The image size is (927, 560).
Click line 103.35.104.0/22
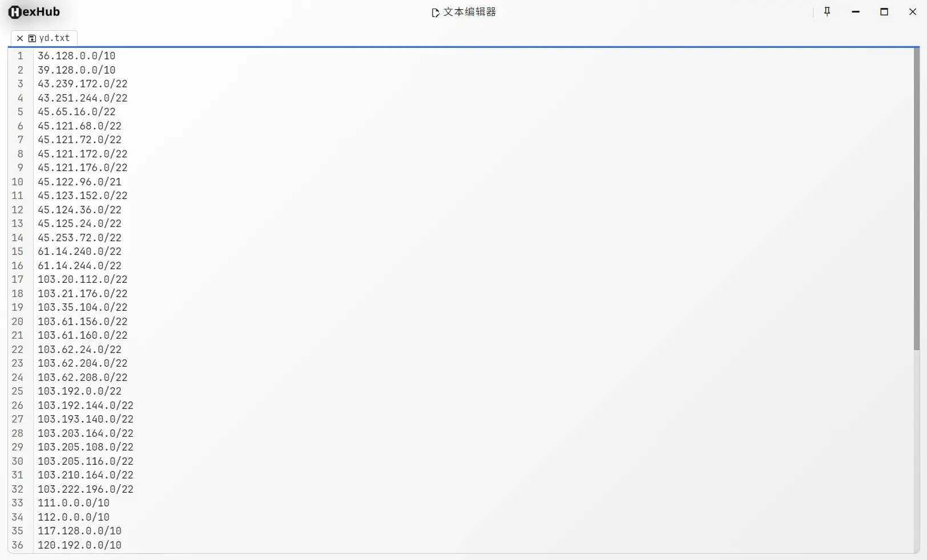point(83,307)
